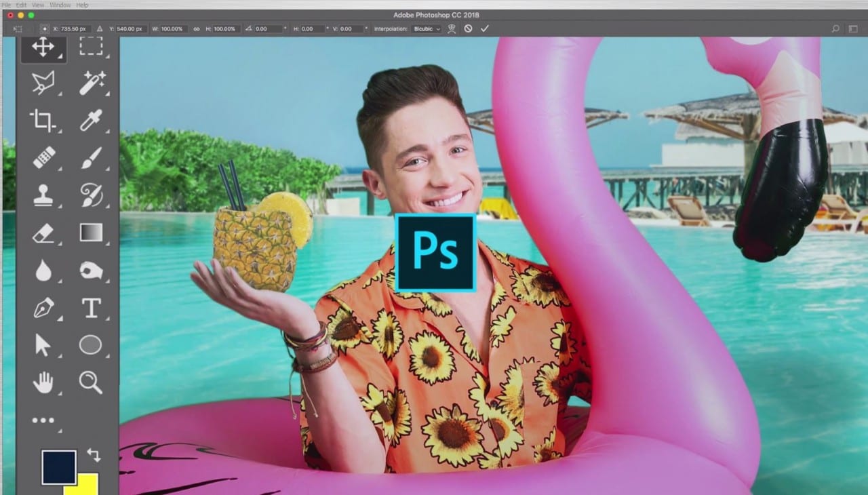Switch transform to warp mode
The width and height of the screenshot is (868, 495).
pos(451,28)
